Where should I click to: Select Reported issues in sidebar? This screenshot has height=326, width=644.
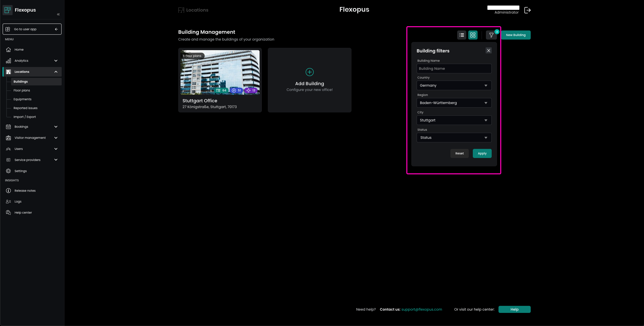tap(25, 108)
